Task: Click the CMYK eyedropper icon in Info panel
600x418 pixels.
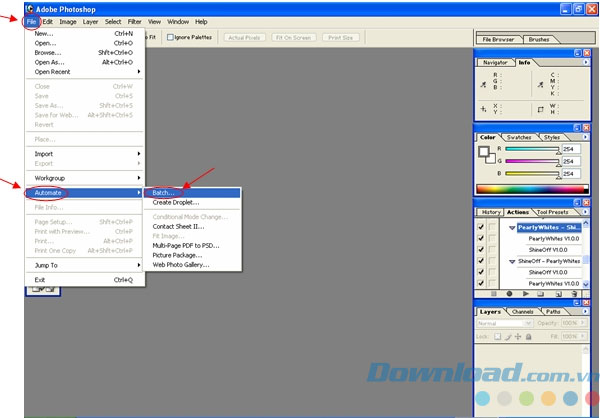Action: [540, 85]
